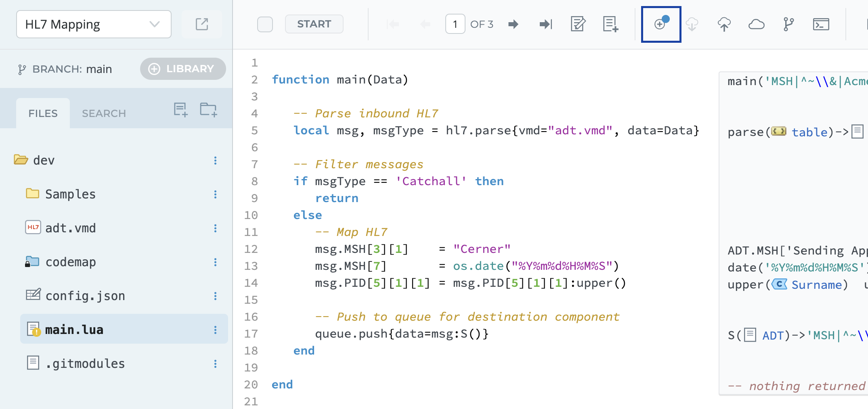Screen dimensions: 868x409
Task: Switch to the SEARCH tab
Action: click(104, 113)
